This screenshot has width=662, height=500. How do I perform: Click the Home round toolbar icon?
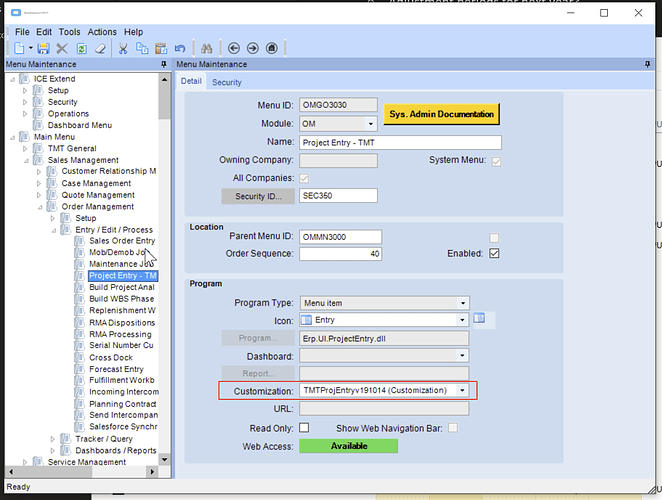coord(272,49)
